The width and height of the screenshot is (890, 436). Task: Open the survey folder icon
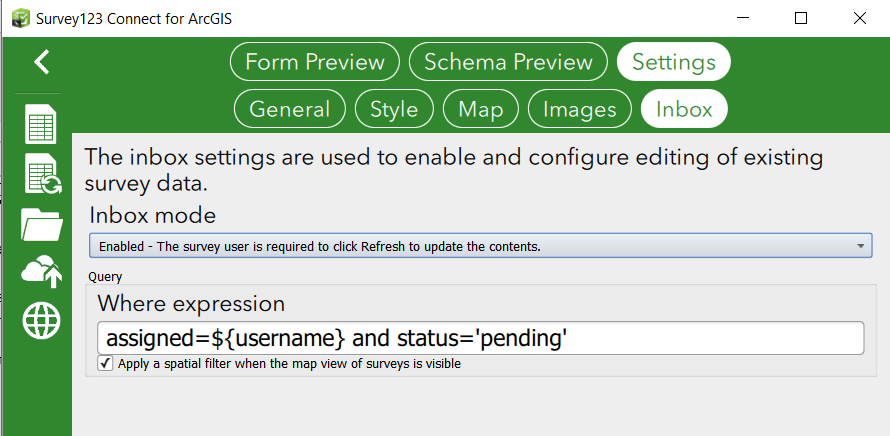[41, 224]
